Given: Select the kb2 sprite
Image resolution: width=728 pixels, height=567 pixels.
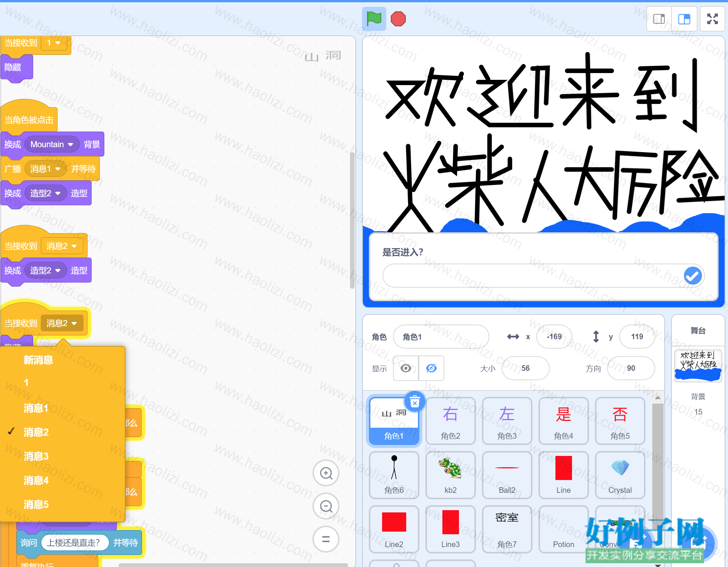Looking at the screenshot, I should pyautogui.click(x=451, y=475).
